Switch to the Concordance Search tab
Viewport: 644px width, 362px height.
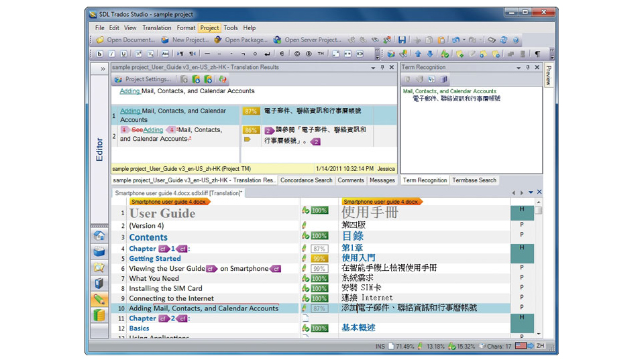click(x=307, y=180)
